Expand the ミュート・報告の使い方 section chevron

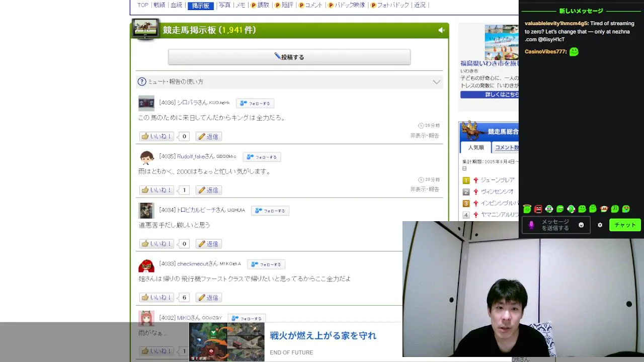(x=436, y=81)
